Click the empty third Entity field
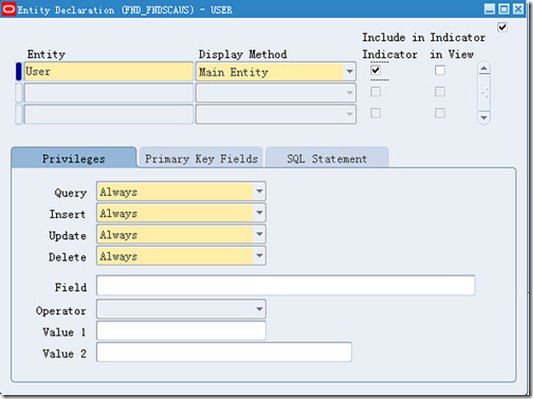 click(108, 114)
